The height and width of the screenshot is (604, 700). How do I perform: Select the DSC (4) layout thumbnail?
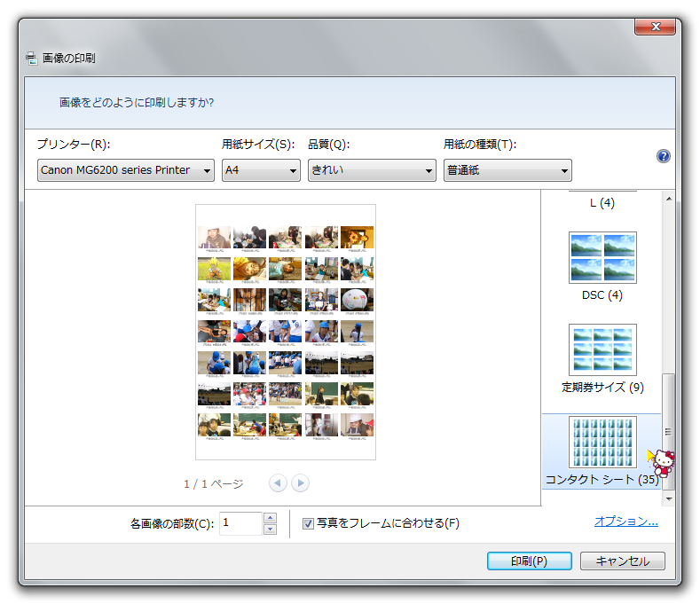pyautogui.click(x=602, y=258)
